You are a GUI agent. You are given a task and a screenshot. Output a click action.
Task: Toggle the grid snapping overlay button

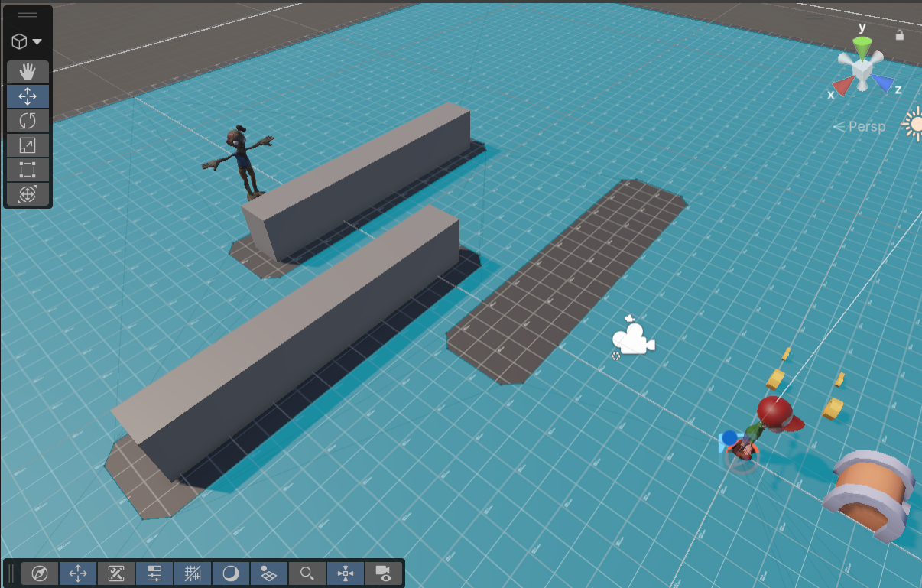pyautogui.click(x=193, y=573)
